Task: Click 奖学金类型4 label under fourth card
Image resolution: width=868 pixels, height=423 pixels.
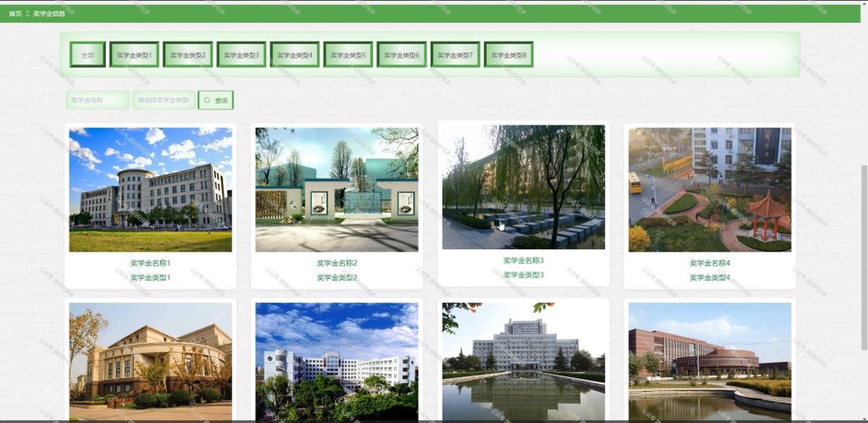Action: (x=709, y=277)
